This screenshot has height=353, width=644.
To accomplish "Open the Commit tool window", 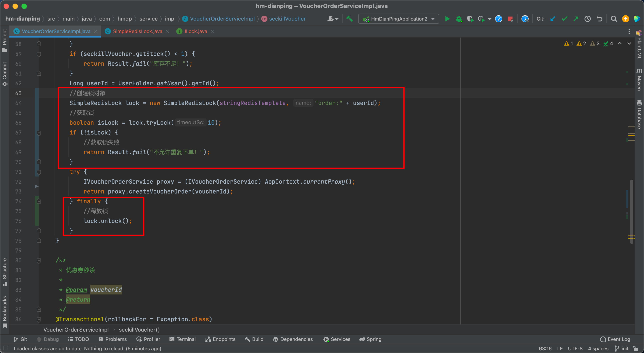I will coord(4,74).
